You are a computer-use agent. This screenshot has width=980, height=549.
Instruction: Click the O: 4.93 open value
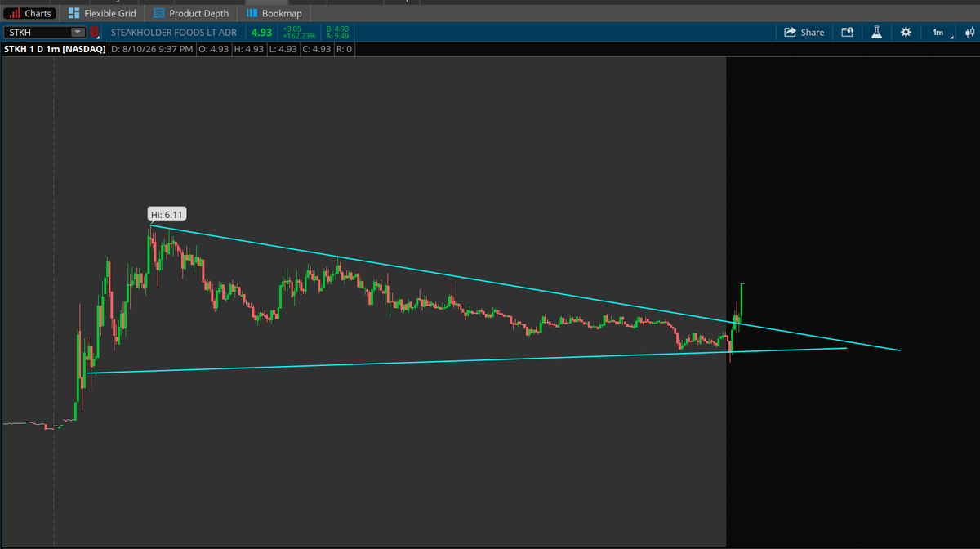214,50
